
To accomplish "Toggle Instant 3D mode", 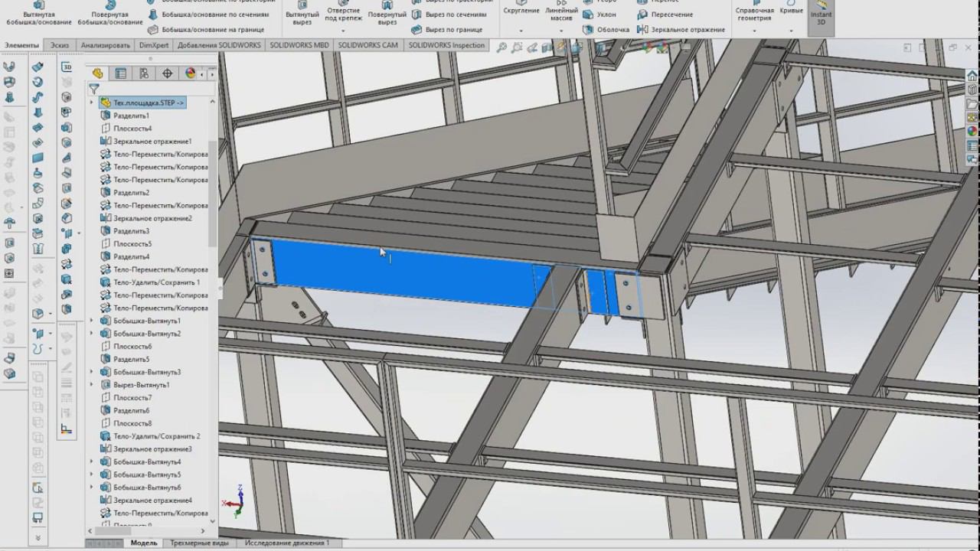I will 821,17.
